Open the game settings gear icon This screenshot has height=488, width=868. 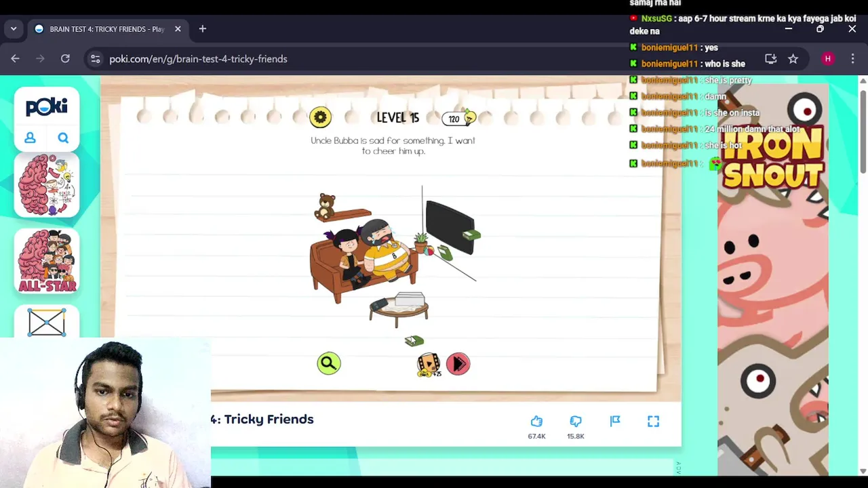click(x=320, y=117)
